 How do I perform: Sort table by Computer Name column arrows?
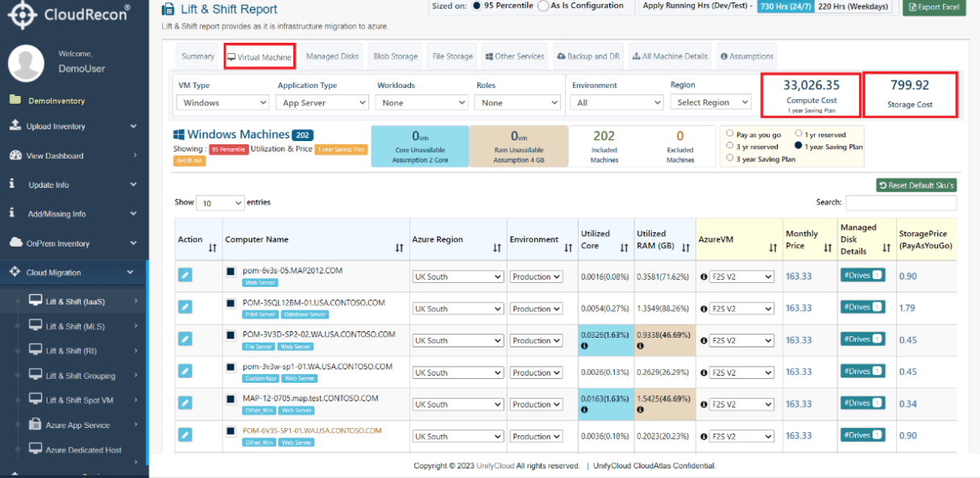(399, 248)
